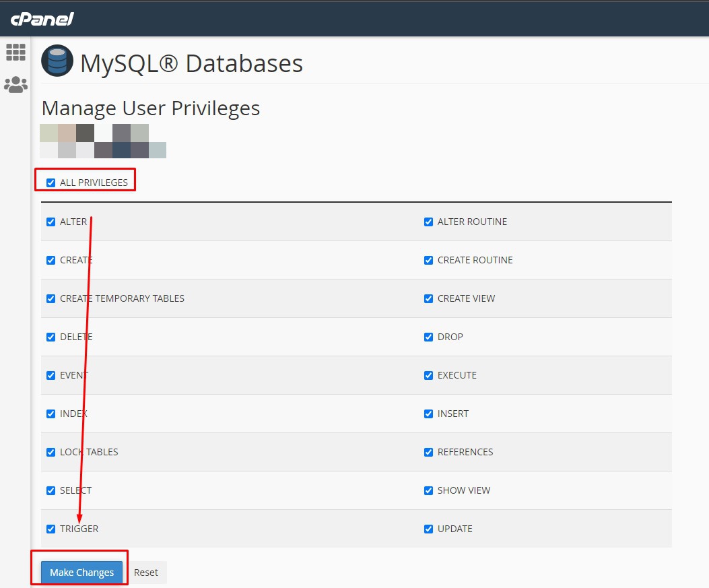Click the CREATE VIEW label text
709x588 pixels.
[466, 298]
